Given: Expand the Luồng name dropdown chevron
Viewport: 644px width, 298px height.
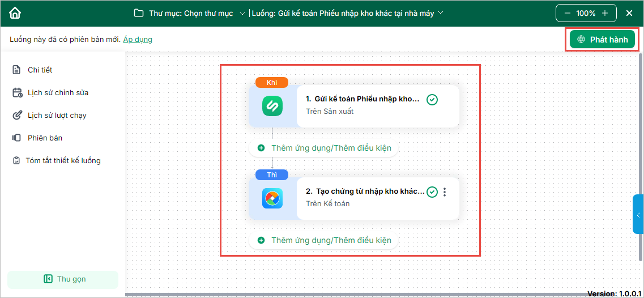Looking at the screenshot, I should (441, 12).
